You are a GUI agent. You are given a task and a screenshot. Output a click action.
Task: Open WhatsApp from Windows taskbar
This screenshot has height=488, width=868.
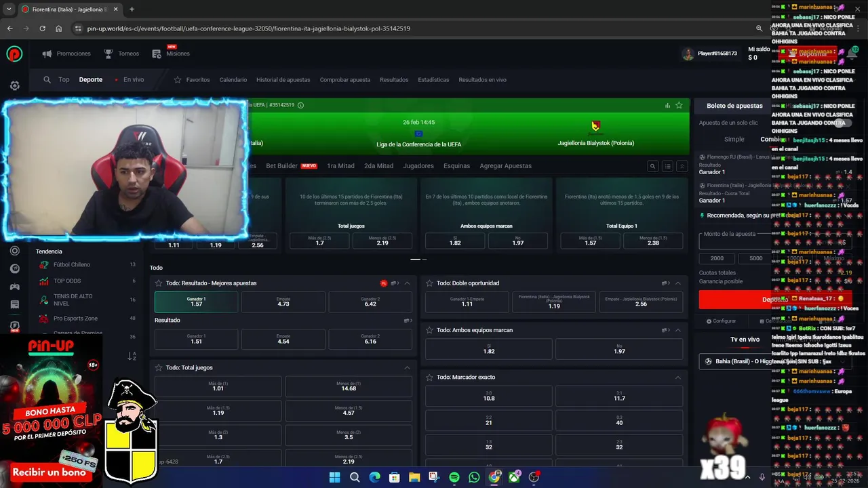(474, 477)
